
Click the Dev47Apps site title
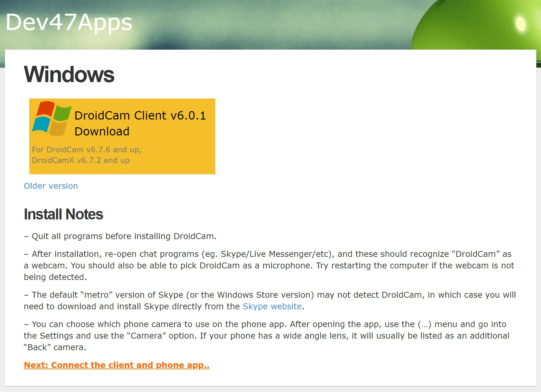(x=69, y=22)
